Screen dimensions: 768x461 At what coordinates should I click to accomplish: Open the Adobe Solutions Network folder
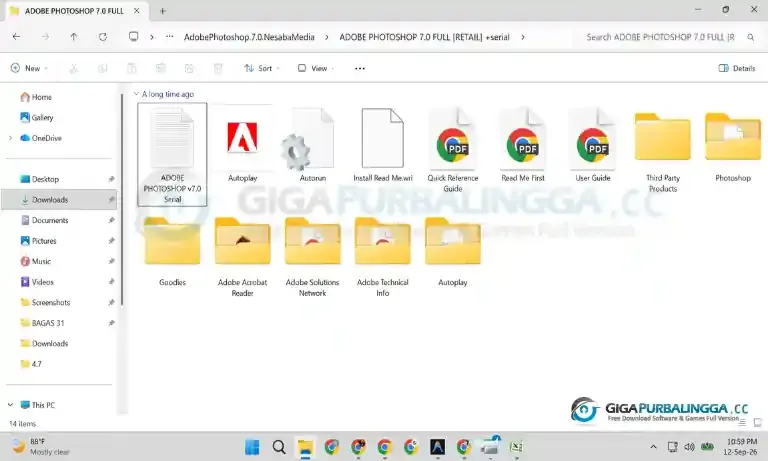312,257
